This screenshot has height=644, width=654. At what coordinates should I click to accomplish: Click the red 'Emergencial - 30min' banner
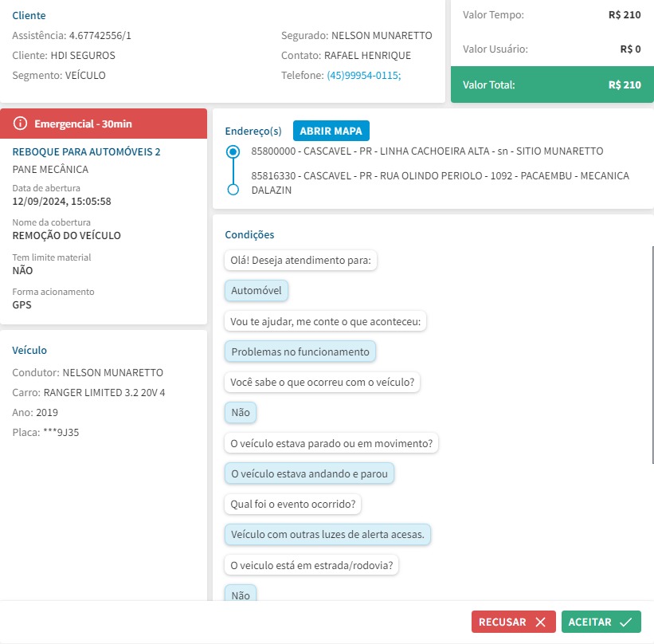[104, 124]
